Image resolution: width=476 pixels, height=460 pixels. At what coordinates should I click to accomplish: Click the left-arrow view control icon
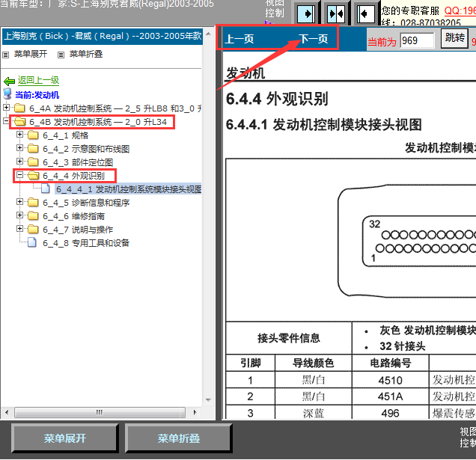[365, 13]
